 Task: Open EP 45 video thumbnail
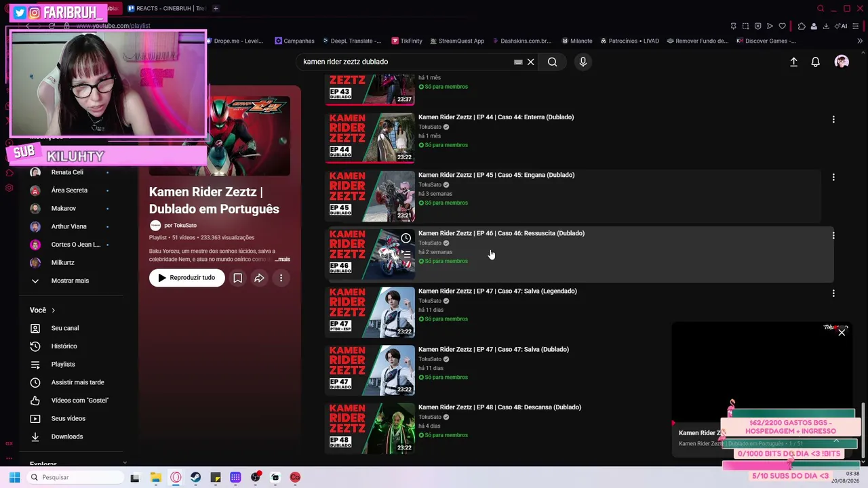pos(370,196)
